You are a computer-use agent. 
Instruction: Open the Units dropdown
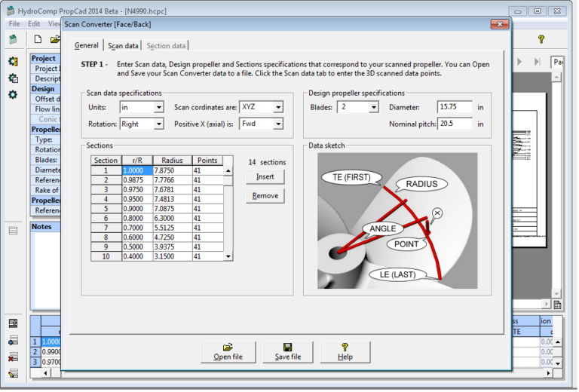tap(159, 107)
